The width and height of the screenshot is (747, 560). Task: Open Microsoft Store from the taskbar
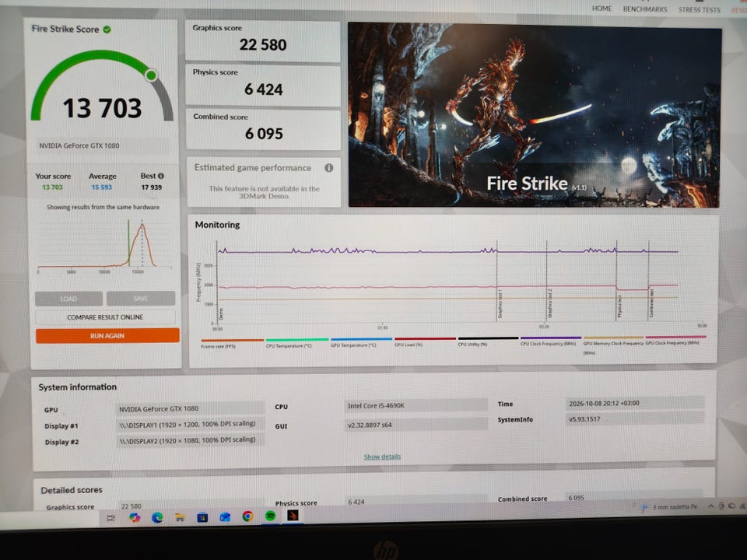202,517
